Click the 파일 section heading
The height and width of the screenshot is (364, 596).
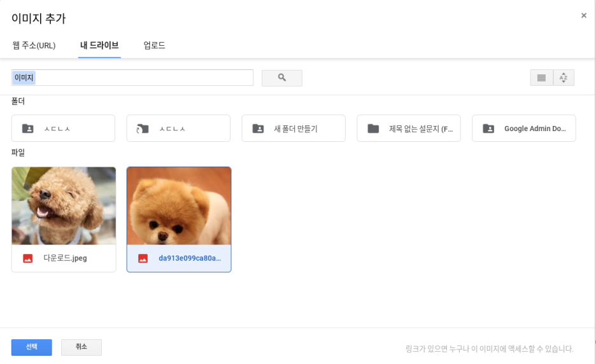click(18, 153)
